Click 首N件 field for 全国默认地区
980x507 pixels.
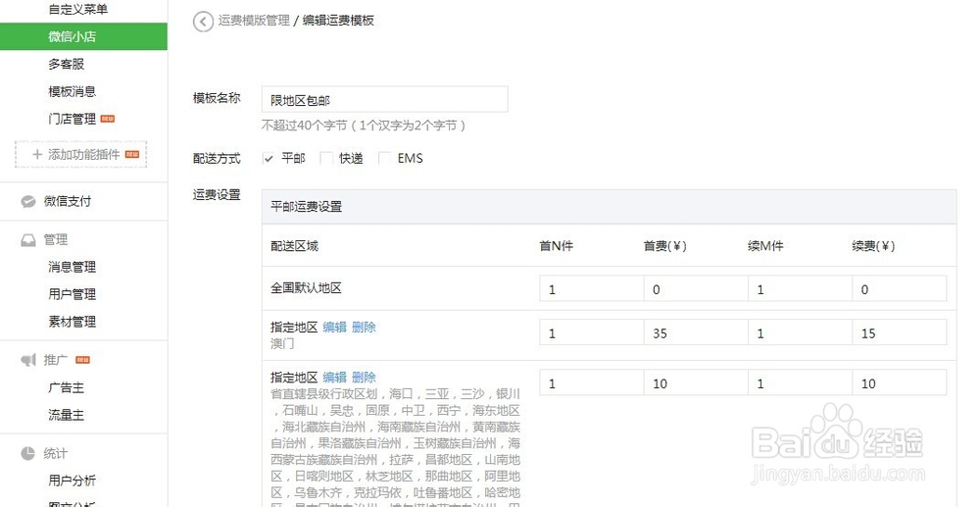tap(591, 289)
